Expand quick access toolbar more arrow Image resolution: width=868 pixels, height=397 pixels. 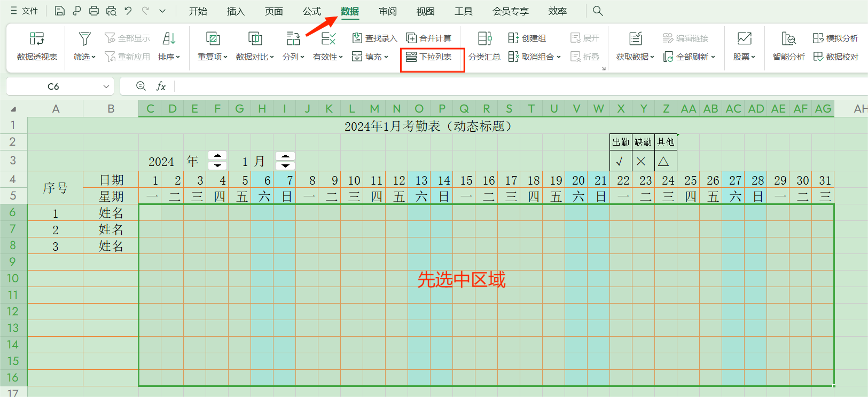(x=162, y=11)
